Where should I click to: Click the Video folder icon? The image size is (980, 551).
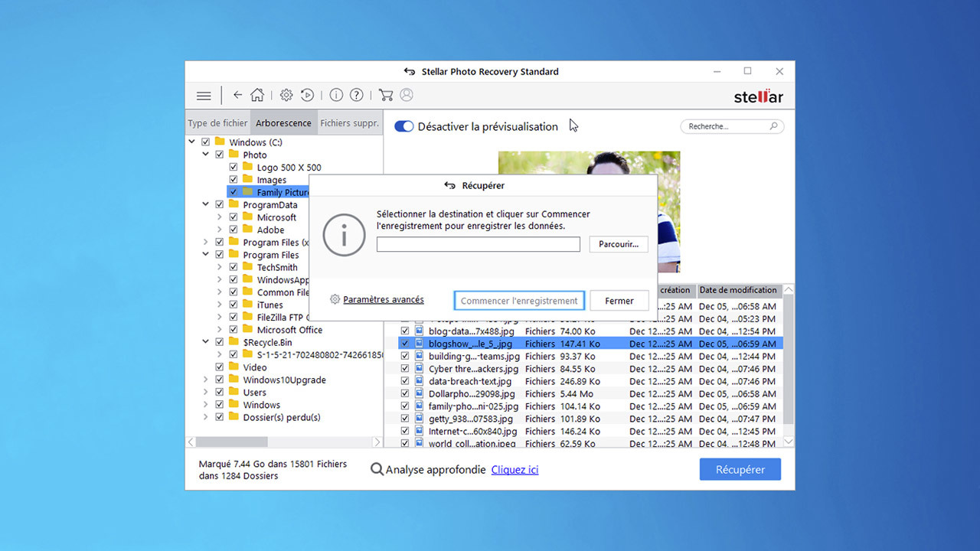click(234, 367)
